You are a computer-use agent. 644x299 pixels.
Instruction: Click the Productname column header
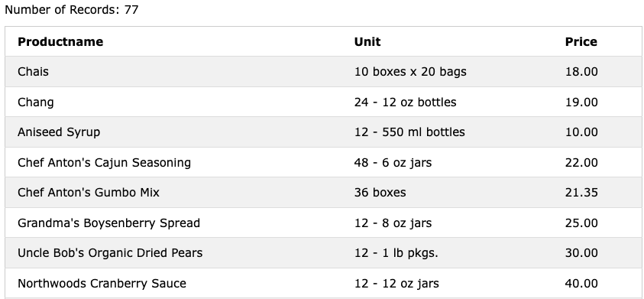tap(60, 42)
